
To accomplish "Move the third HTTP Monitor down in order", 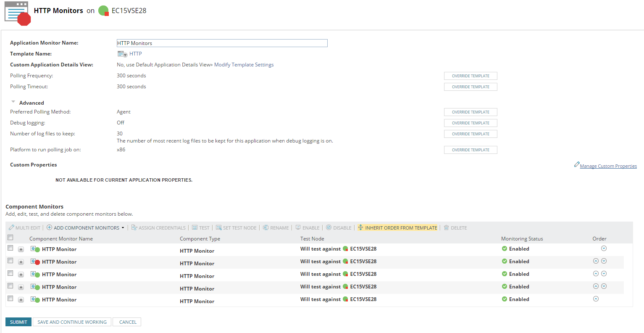I will [x=604, y=274].
